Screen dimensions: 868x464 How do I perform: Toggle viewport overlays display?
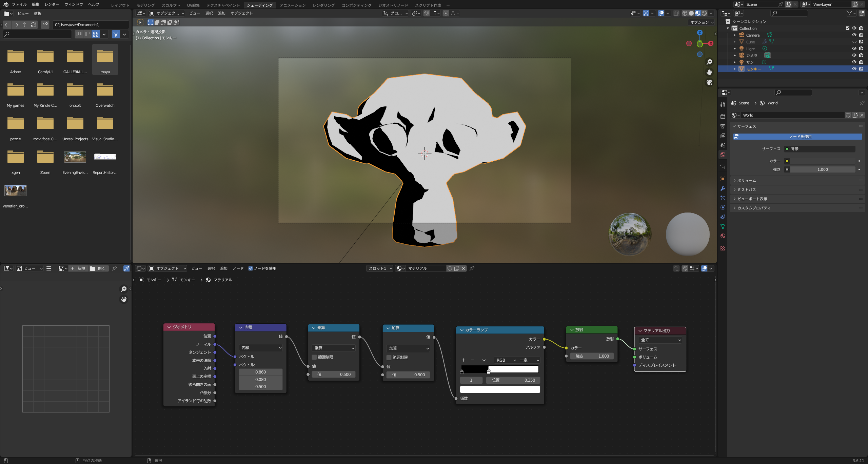pos(661,13)
